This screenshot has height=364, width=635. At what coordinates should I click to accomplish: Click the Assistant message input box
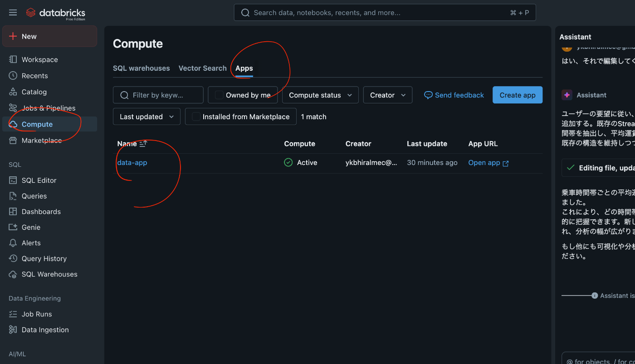click(598, 358)
